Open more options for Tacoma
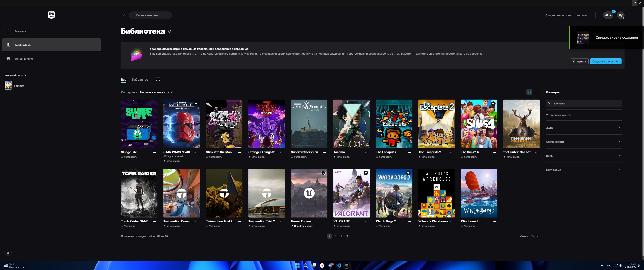644x270 pixels. (x=367, y=152)
